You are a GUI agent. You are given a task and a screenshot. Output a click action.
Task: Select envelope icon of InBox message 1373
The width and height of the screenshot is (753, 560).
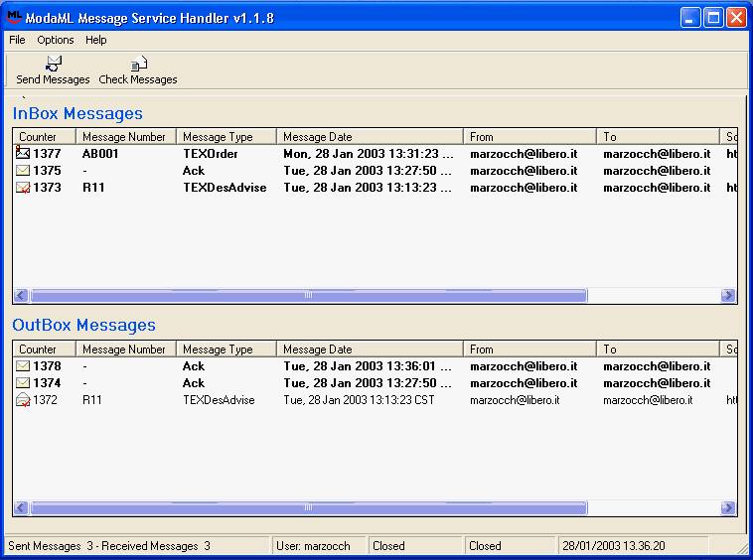23,188
